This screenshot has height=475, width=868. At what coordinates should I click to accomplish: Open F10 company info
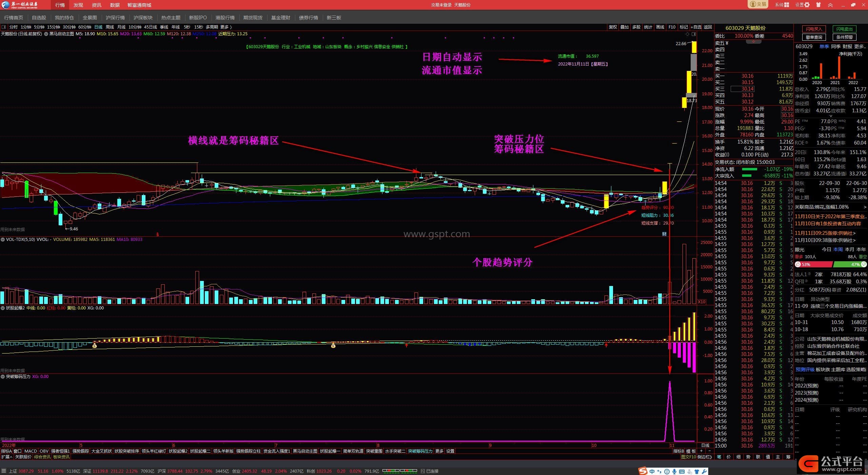tap(672, 27)
